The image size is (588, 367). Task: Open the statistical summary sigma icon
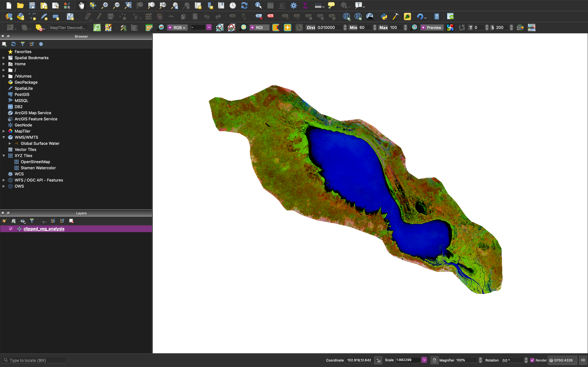[x=305, y=5]
